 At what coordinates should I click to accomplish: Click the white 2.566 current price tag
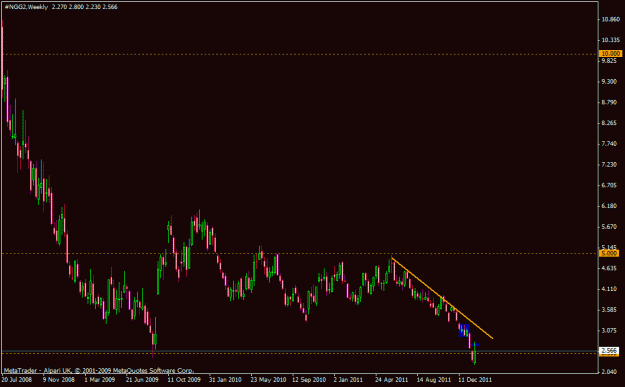[x=609, y=351]
